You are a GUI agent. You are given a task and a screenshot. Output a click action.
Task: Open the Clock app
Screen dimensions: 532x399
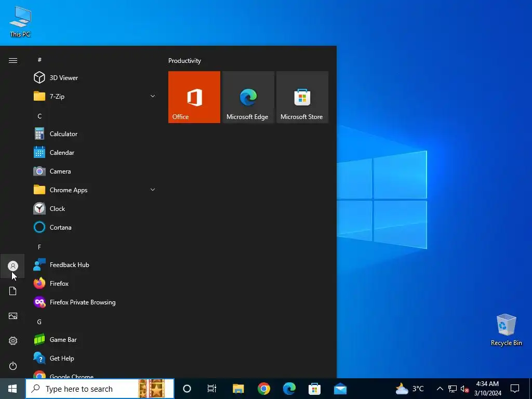click(95, 209)
